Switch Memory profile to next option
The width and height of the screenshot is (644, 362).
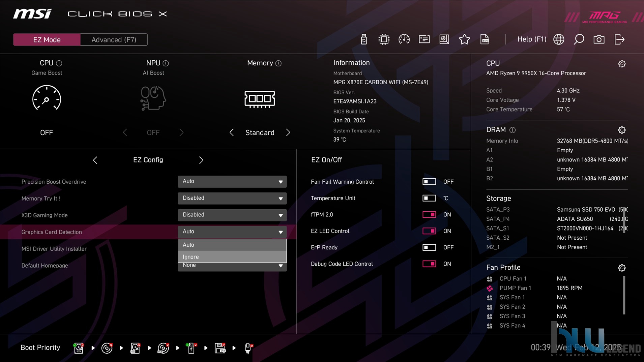pyautogui.click(x=288, y=132)
